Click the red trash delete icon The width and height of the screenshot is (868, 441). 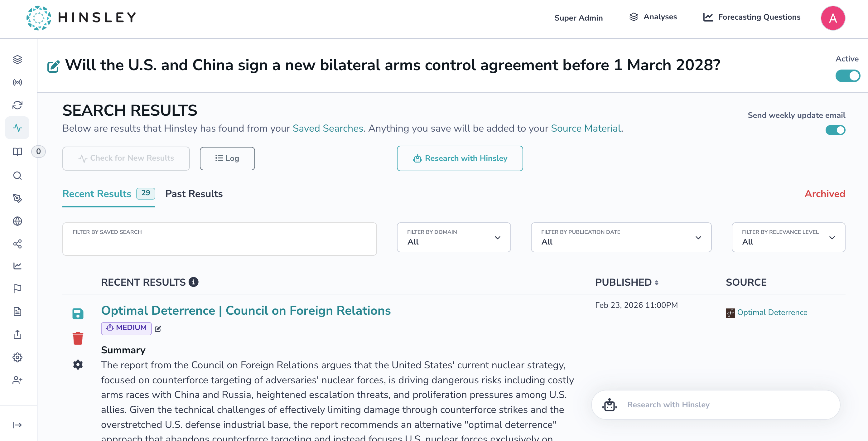78,338
